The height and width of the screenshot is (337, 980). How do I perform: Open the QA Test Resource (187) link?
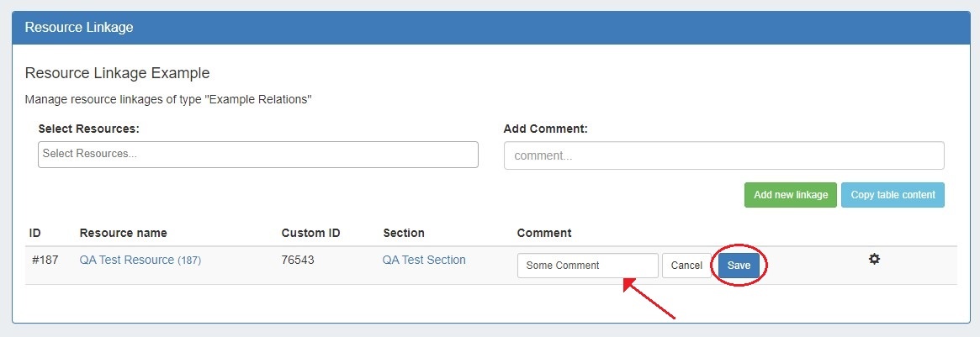click(x=140, y=261)
